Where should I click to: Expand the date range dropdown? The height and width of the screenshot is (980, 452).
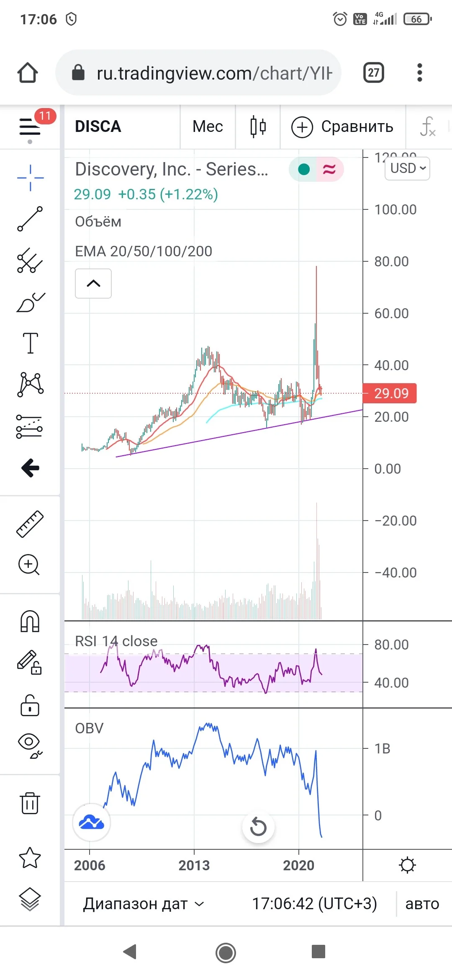click(144, 904)
